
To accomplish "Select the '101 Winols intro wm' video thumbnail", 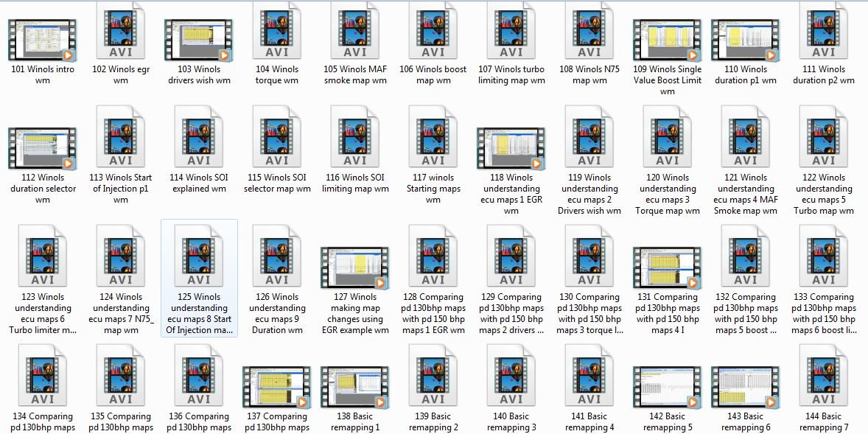I will tap(43, 40).
